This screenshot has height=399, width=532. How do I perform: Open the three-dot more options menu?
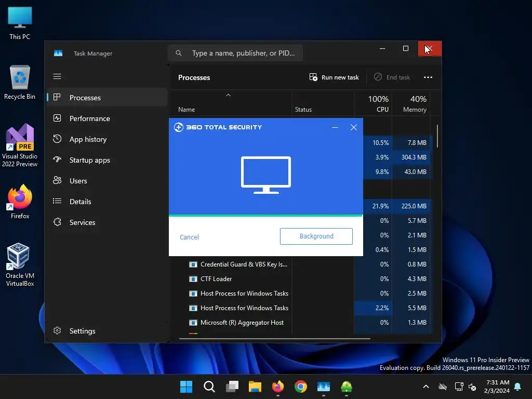pyautogui.click(x=428, y=77)
